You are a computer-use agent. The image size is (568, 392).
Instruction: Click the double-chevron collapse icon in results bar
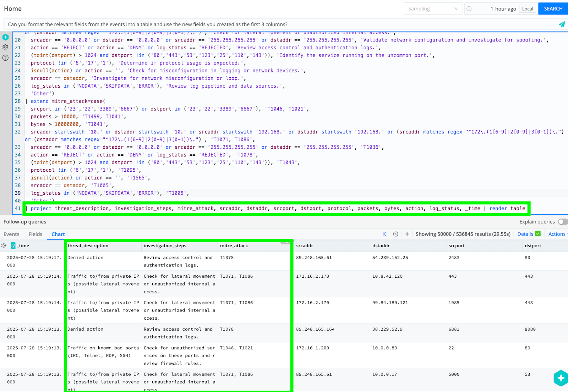(384, 234)
